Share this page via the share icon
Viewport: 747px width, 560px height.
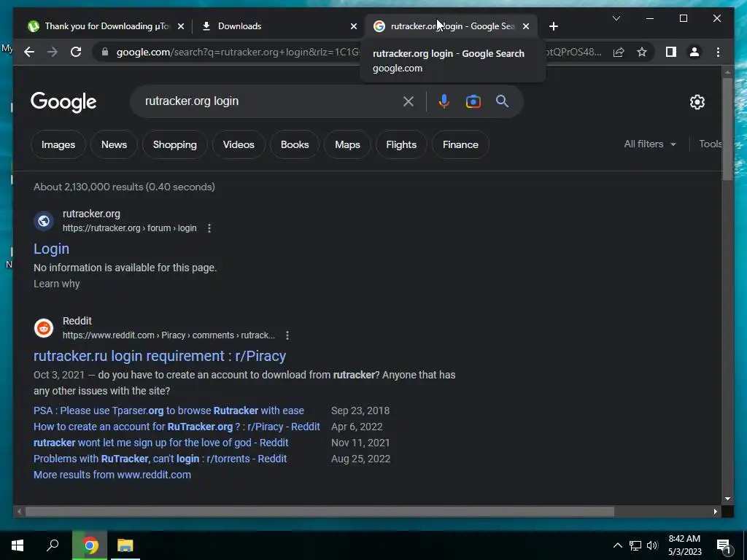(x=619, y=52)
